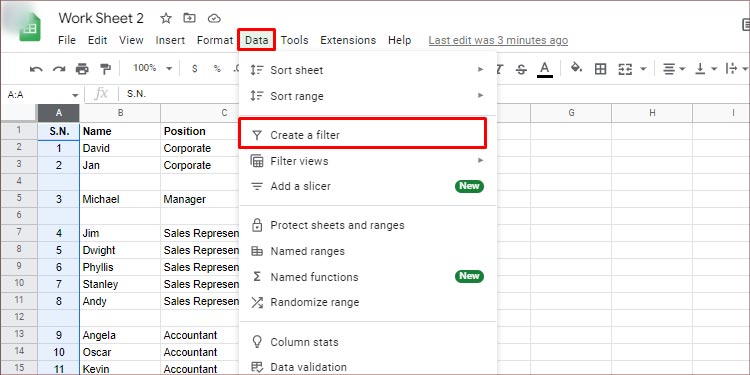Click the redo arrow icon
Screen dimensions: 750x375
59,69
